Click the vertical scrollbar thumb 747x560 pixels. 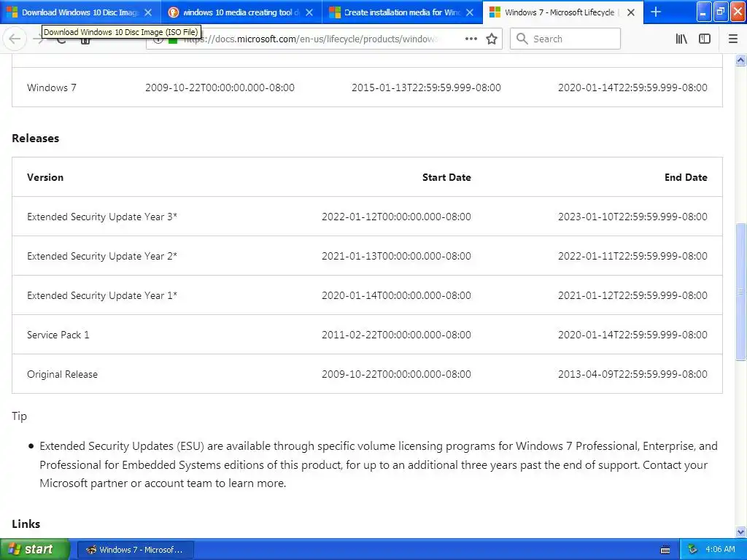[741, 292]
